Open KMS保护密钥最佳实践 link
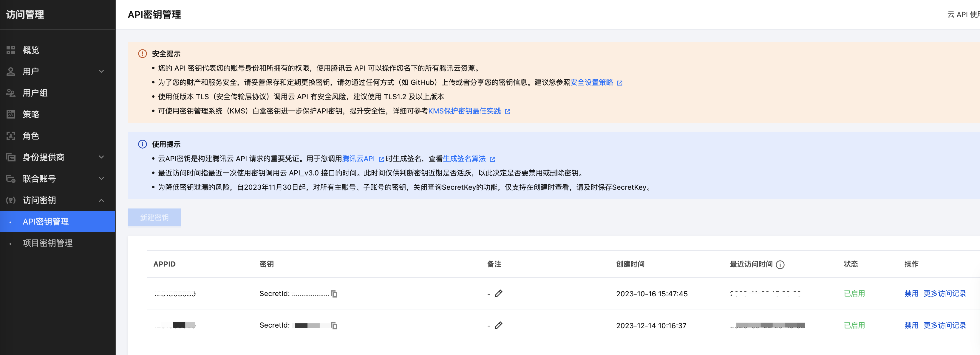This screenshot has height=355, width=980. 464,111
